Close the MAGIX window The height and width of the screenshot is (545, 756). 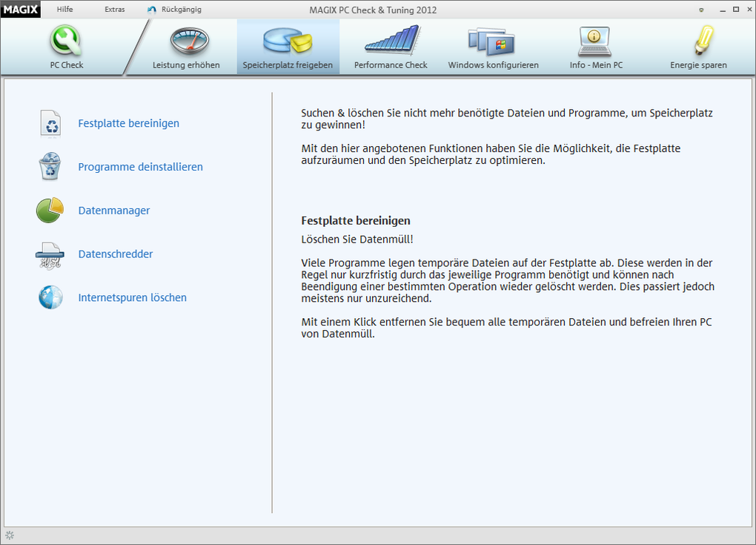(x=749, y=10)
